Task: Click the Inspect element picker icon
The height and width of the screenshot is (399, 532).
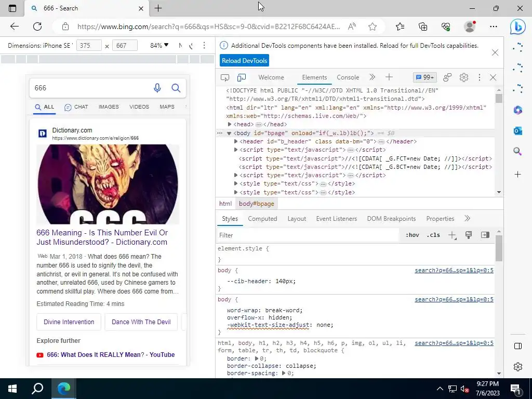Action: tap(224, 77)
